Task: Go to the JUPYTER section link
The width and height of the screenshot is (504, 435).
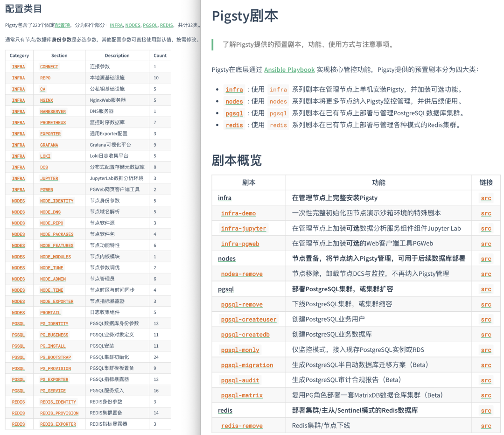Action: click(49, 178)
